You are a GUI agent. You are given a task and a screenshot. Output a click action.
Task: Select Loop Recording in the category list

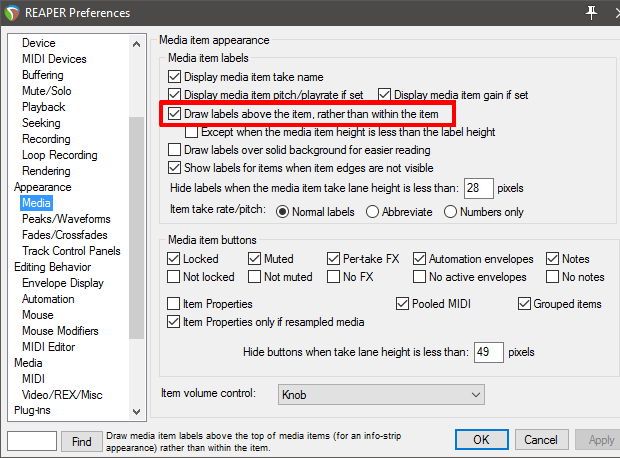(60, 155)
